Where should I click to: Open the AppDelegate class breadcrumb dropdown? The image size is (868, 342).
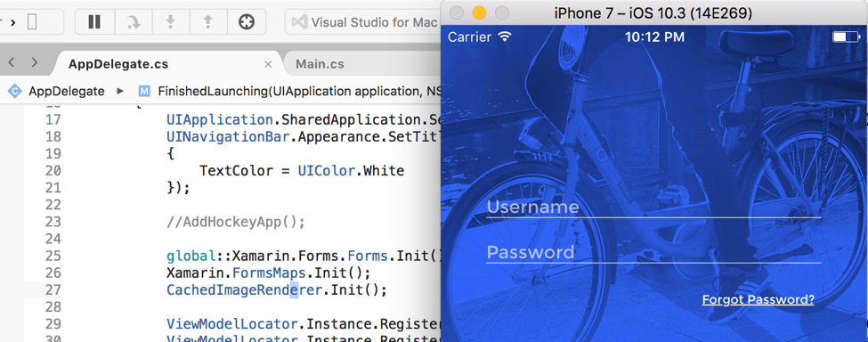(x=67, y=92)
